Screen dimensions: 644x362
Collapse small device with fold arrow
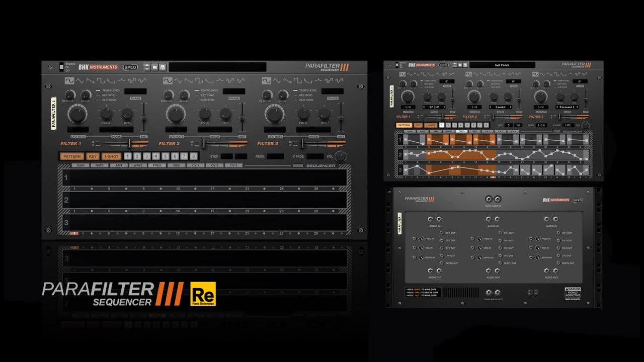point(390,65)
